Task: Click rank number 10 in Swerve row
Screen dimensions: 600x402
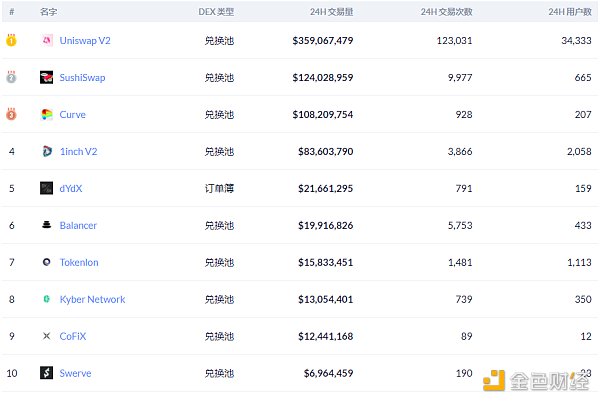Action: (x=12, y=373)
